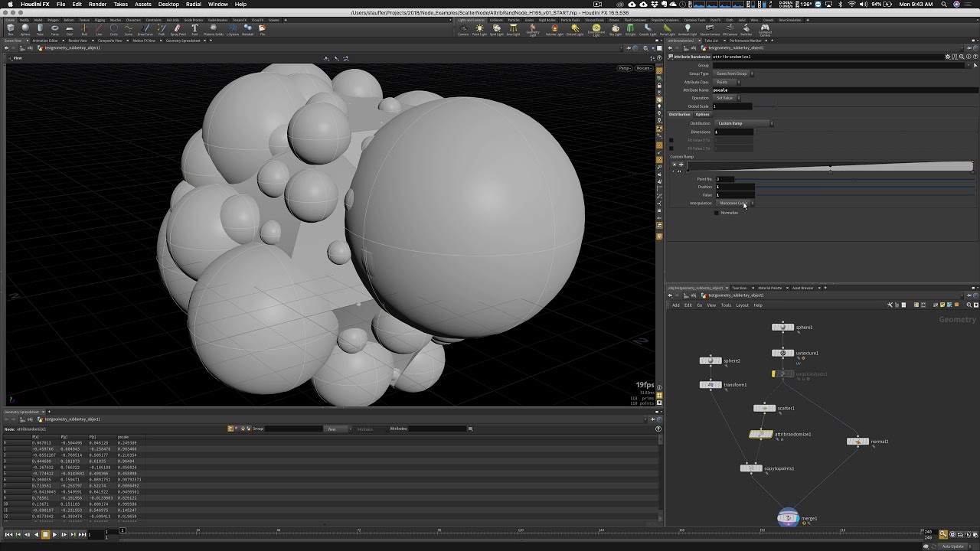Enable the Normalize checkbox
The image size is (980, 551).
click(x=717, y=213)
